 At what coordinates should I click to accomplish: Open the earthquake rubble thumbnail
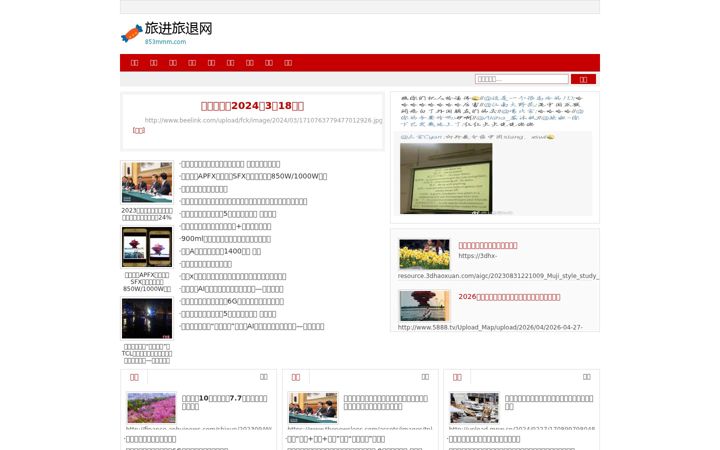(474, 408)
